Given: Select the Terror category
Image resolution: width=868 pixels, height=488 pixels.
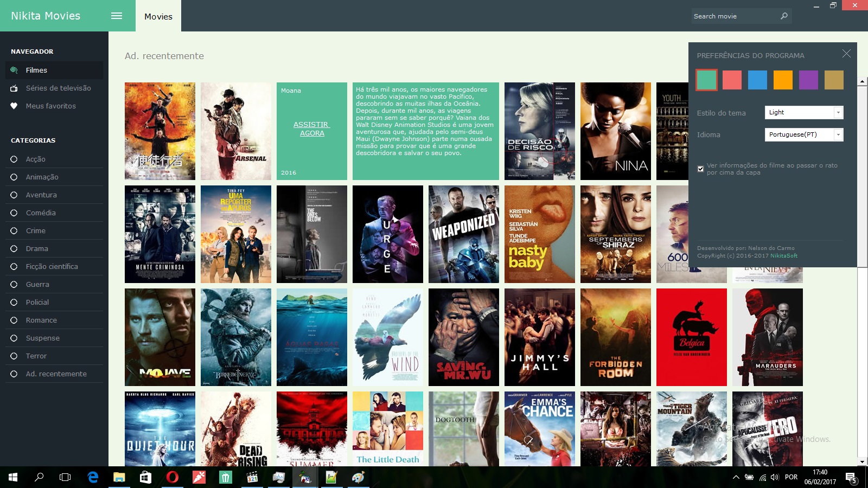Looking at the screenshot, I should [54, 356].
